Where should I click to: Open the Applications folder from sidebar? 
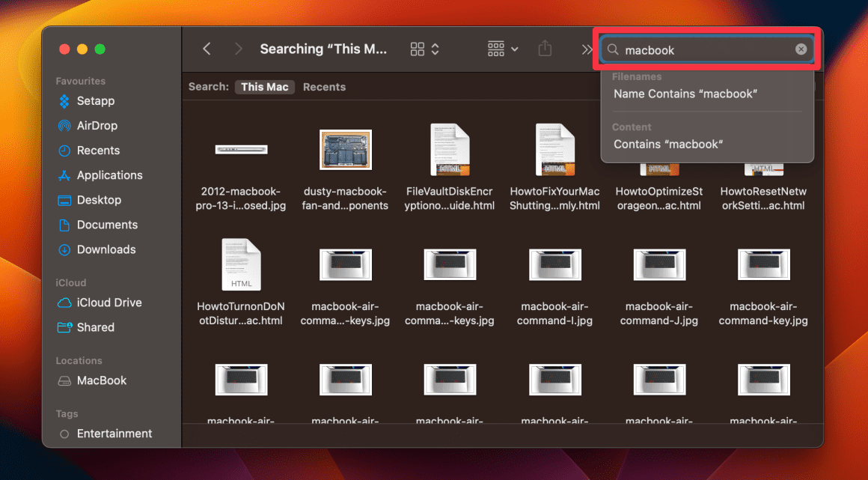point(107,174)
